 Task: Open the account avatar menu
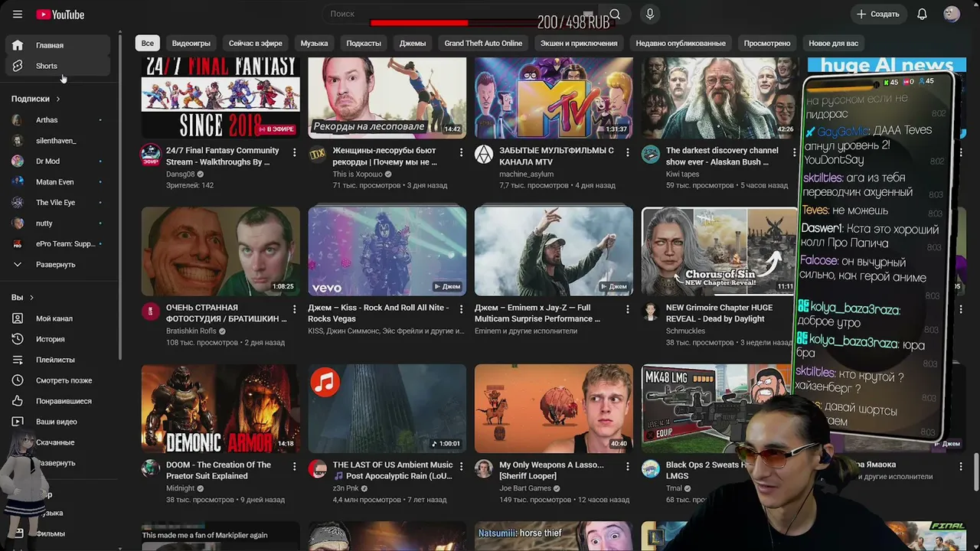point(952,15)
